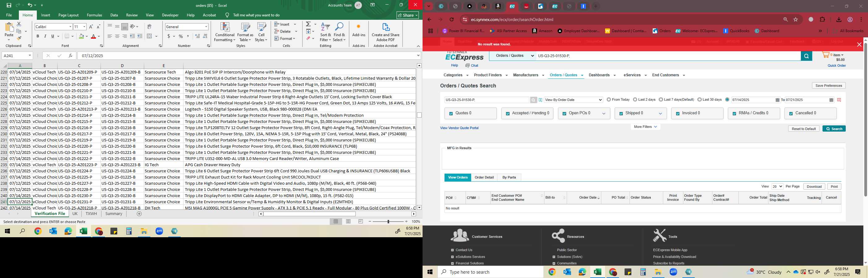Open Calibri font name dropdown
868x278 pixels.
70,27
